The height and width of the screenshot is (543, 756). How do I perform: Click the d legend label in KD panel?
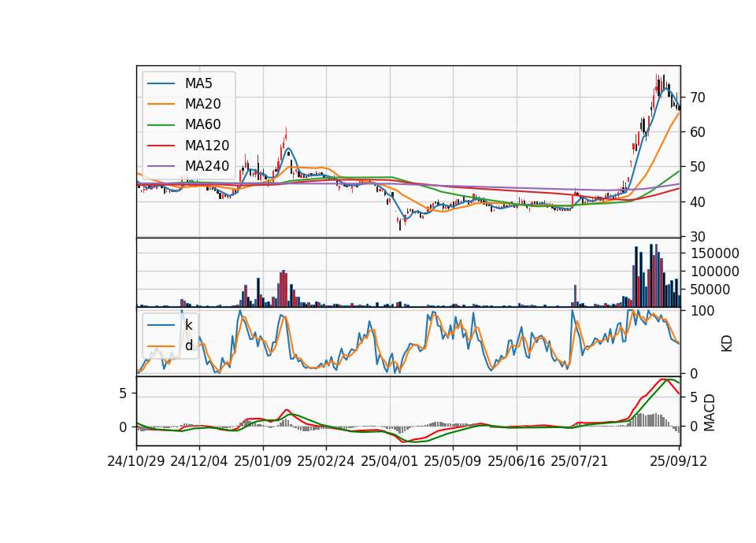coord(189,346)
